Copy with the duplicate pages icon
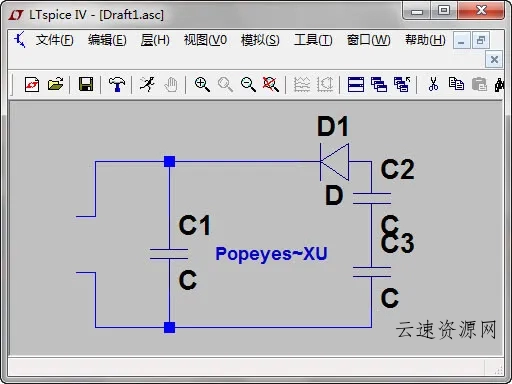The width and height of the screenshot is (512, 384). (x=456, y=84)
